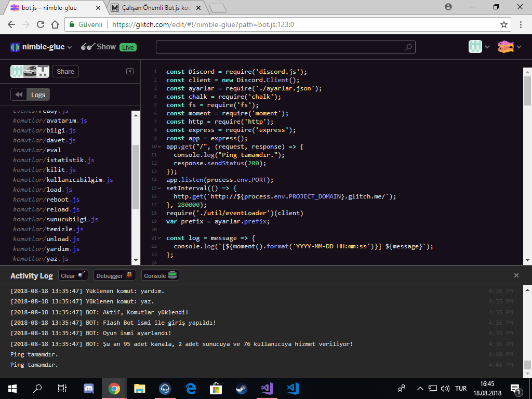The width and height of the screenshot is (532, 399).
Task: Open Visual Studio Code from taskbar
Action: (292, 389)
